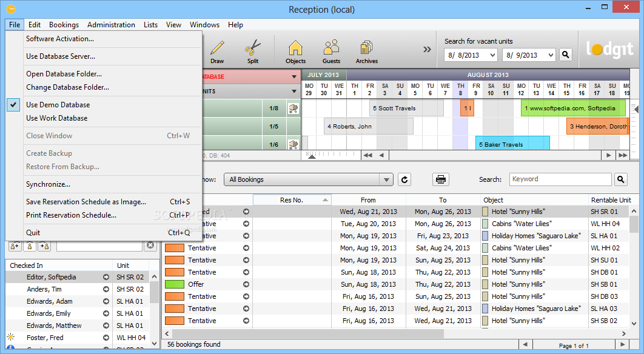644x354 pixels.
Task: Click the vacant units search magnifier
Action: [566, 55]
